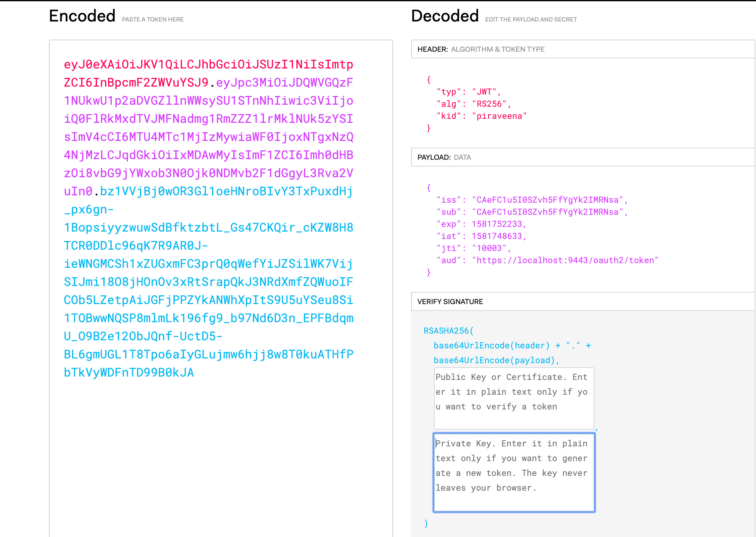Screen dimensions: 756x537
Task: Click the purple payload segment of token
Action: [x=208, y=137]
